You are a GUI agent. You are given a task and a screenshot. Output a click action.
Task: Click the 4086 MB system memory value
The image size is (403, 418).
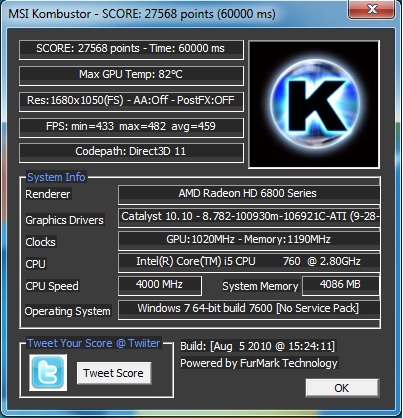click(341, 285)
